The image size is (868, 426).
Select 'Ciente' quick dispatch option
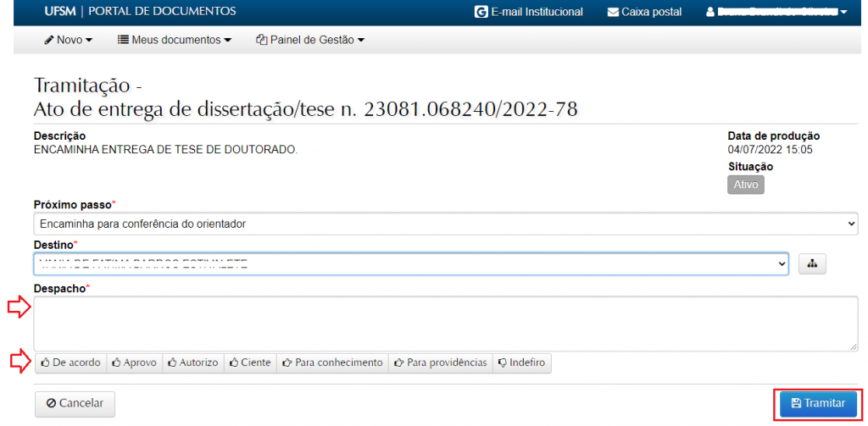point(250,362)
